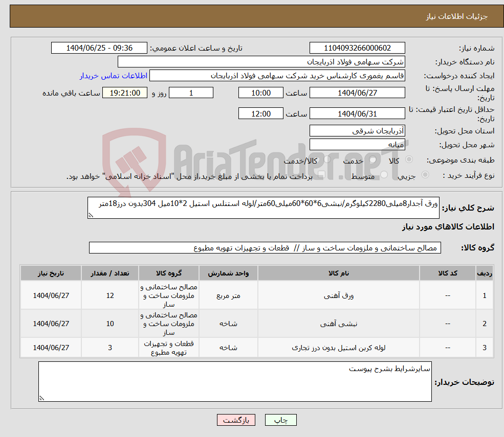Click the ساعت field showing 10:00
This screenshot has width=504, height=437.
261,93
